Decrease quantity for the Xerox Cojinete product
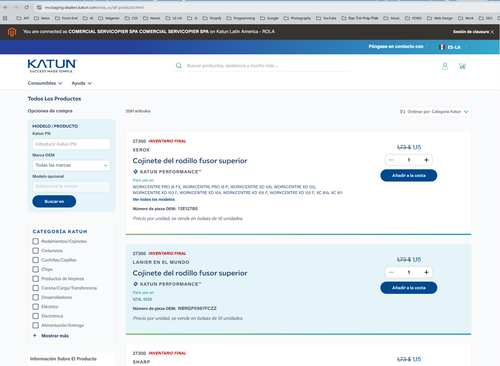Screen dimensions: 500x366 pyautogui.click(x=391, y=160)
